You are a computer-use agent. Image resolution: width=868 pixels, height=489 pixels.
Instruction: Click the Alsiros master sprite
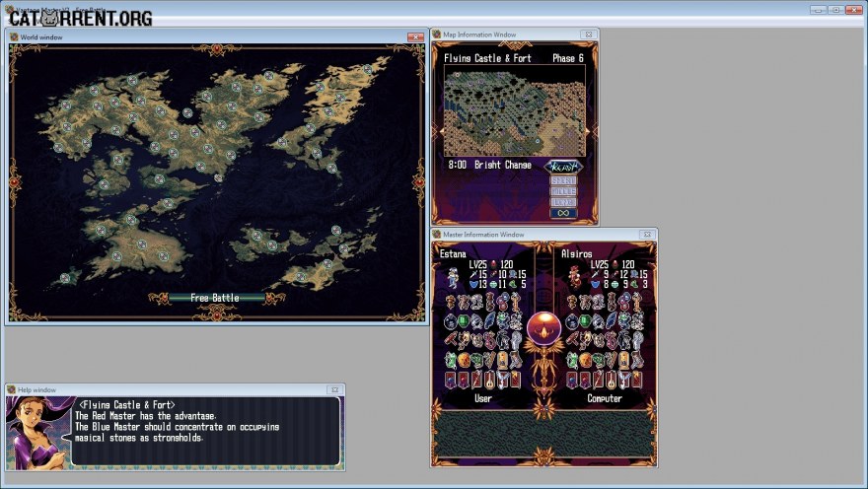[x=575, y=277]
